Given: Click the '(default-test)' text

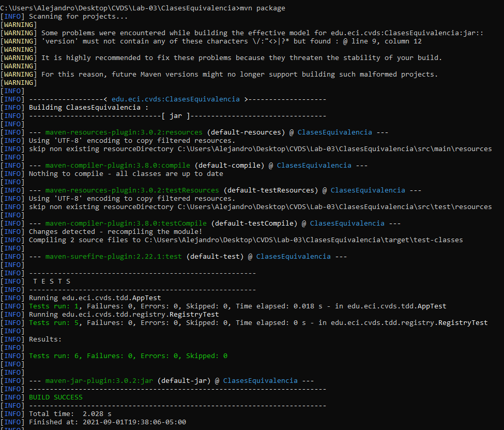Looking at the screenshot, I should pos(215,257).
